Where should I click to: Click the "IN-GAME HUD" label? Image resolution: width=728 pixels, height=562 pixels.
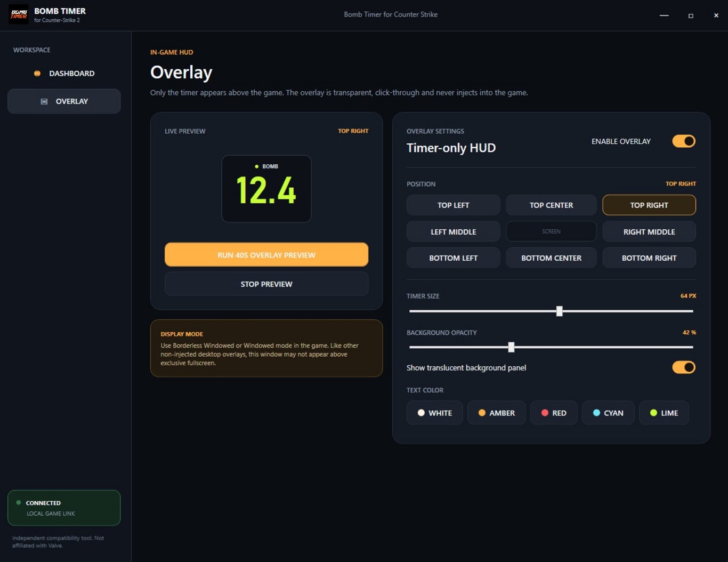point(172,52)
